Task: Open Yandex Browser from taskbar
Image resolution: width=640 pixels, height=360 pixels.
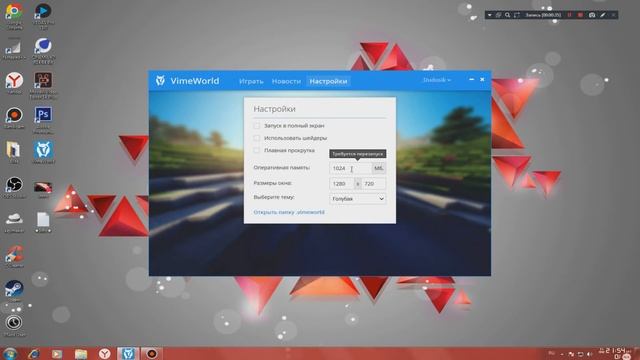Action: [104, 354]
